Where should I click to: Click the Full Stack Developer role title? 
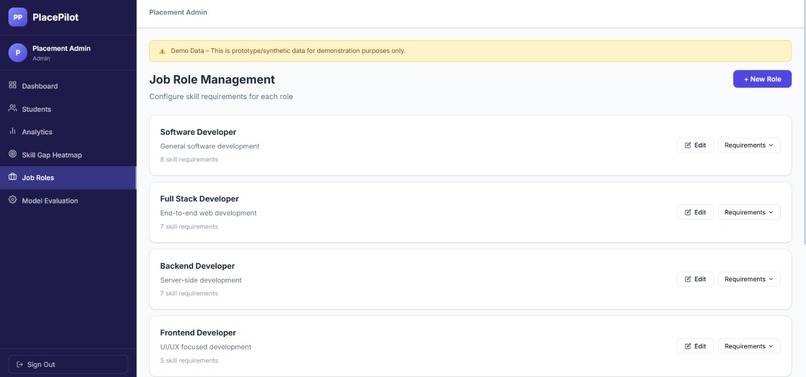(199, 199)
